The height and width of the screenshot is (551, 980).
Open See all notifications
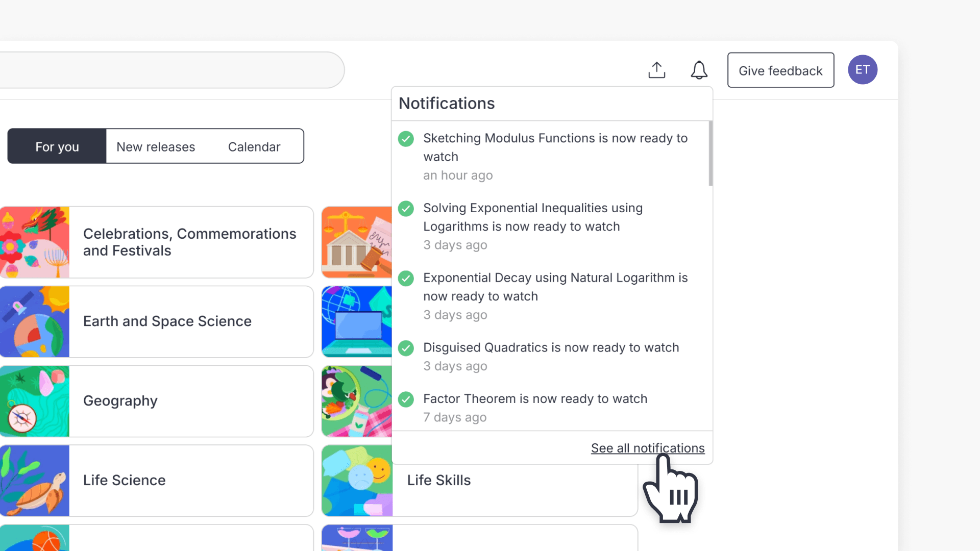tap(647, 448)
